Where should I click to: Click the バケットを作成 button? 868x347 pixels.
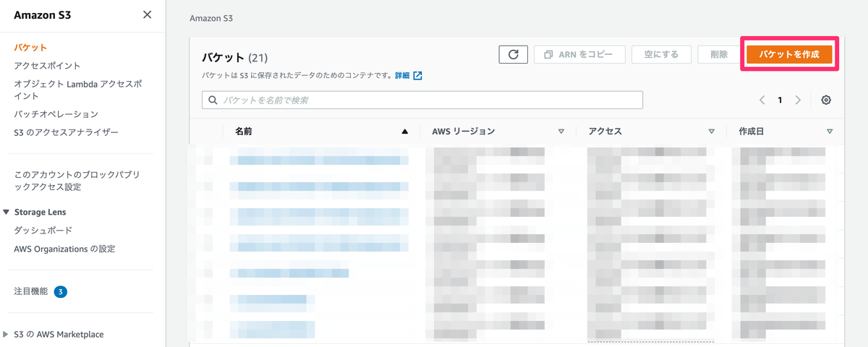[789, 54]
